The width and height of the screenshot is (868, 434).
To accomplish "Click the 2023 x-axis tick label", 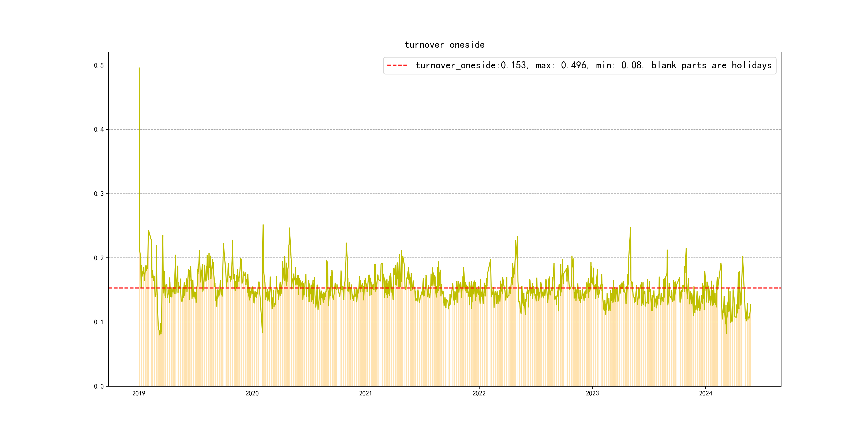I will pos(592,393).
